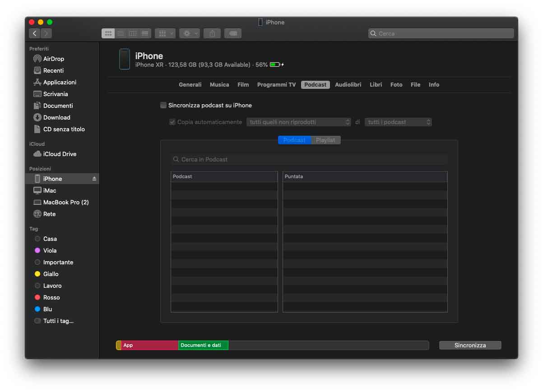Open 'tutti quelli non riprodotti' dropdown
This screenshot has height=392, width=543.
pyautogui.click(x=299, y=122)
